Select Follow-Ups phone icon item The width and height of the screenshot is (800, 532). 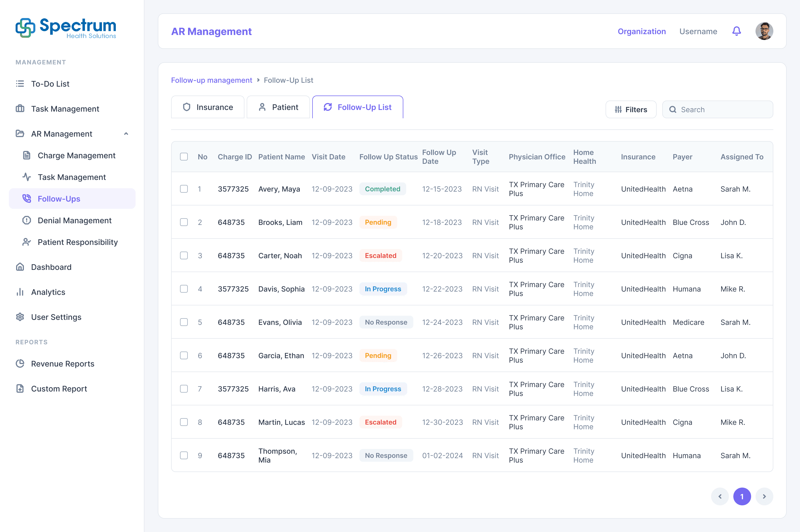click(x=72, y=199)
